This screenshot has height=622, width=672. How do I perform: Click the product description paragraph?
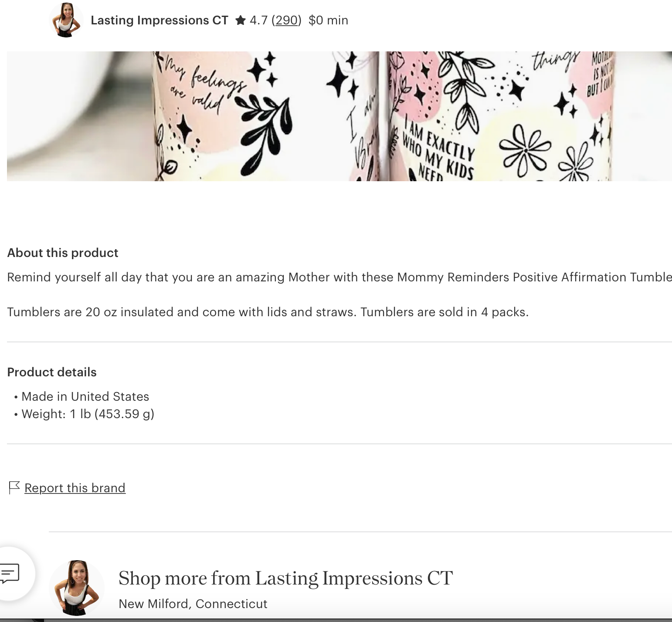coord(339,294)
